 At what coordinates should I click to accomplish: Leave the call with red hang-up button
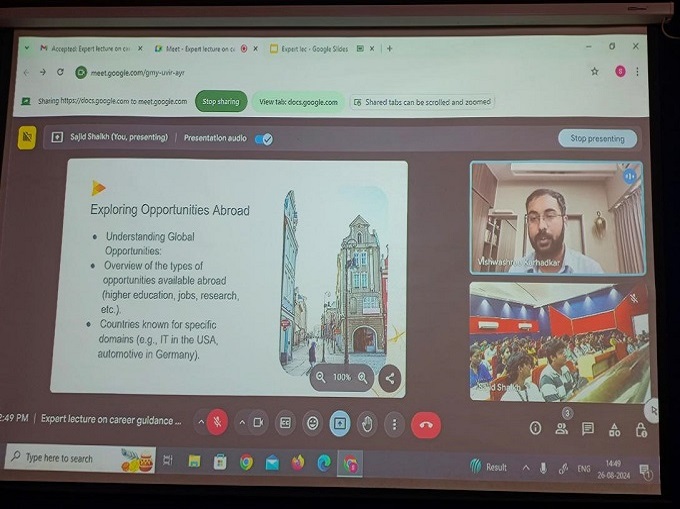425,424
